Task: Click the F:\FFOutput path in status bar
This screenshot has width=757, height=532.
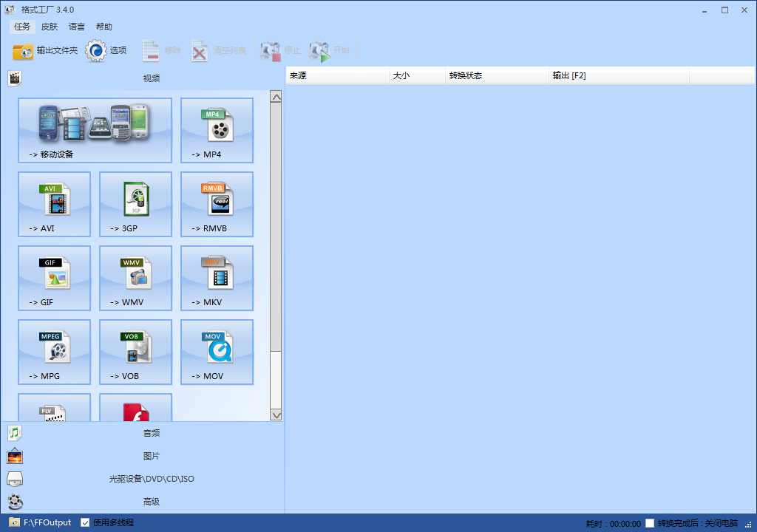Action: (47, 522)
